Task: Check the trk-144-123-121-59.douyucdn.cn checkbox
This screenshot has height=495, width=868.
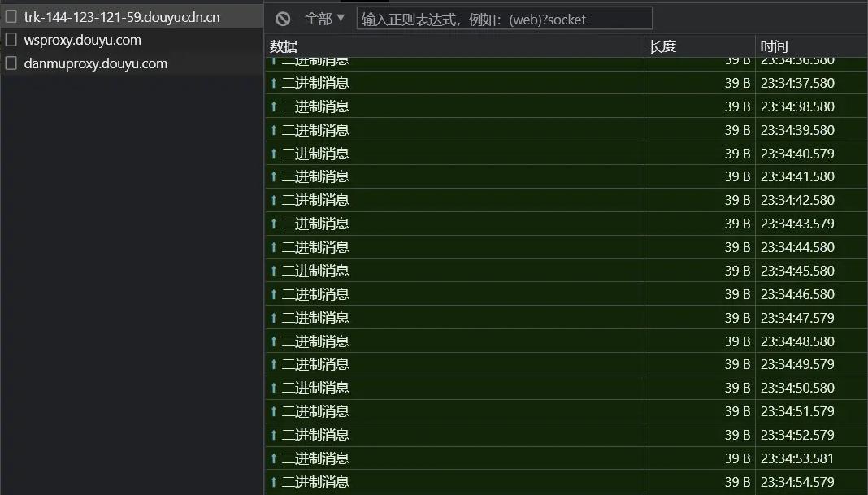Action: 11,15
